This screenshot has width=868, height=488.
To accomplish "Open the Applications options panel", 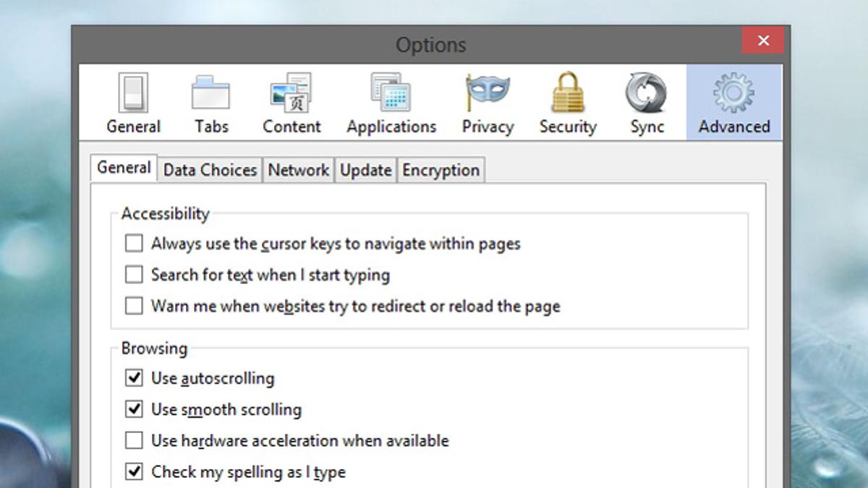I will [391, 103].
